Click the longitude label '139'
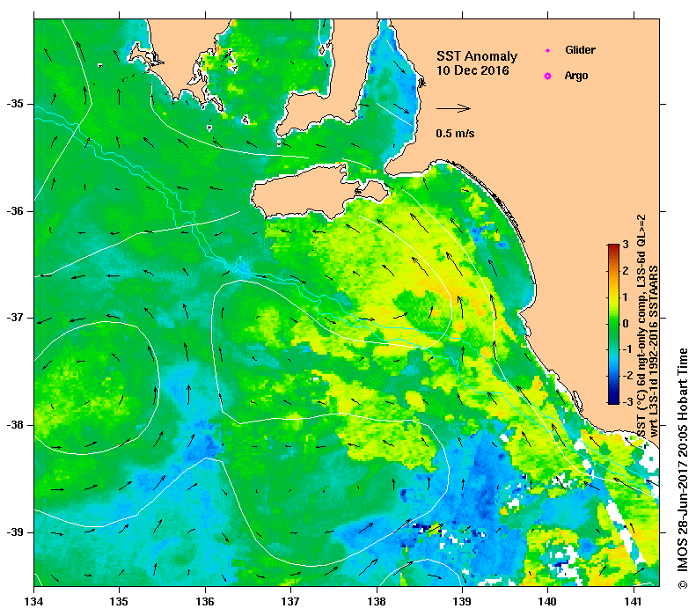 463,601
